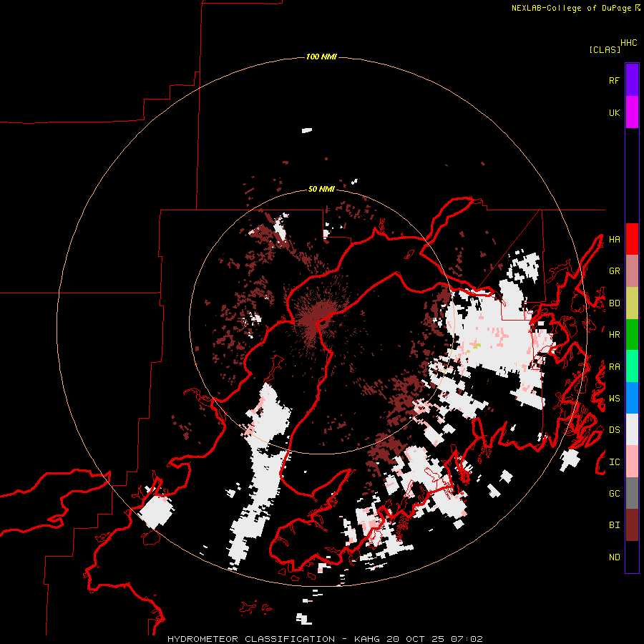The height and width of the screenshot is (644, 644).
Task: Click the ND legend label
Action: [x=615, y=557]
